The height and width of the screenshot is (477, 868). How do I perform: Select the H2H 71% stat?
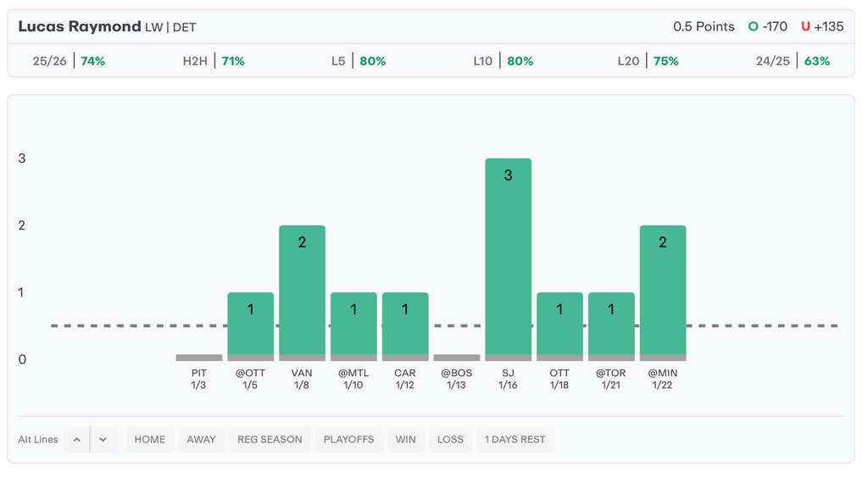[x=214, y=61]
